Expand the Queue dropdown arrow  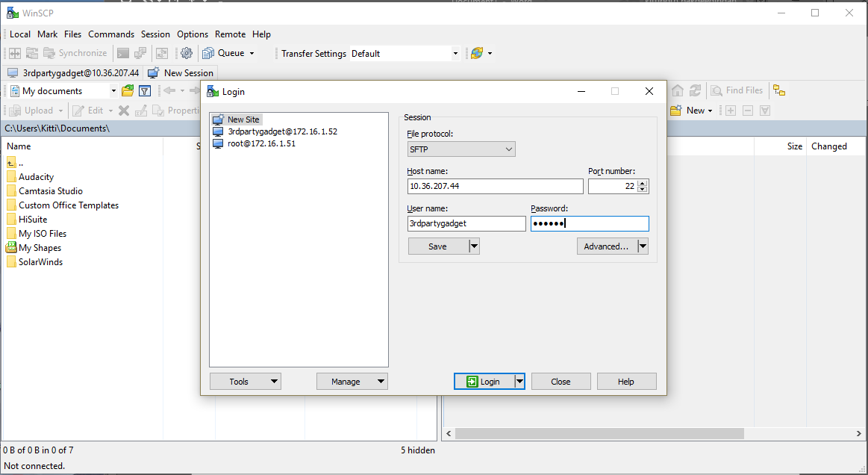[x=252, y=54]
